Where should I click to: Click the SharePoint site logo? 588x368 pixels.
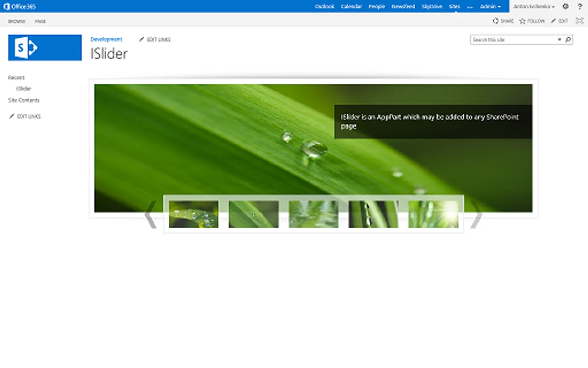pyautogui.click(x=45, y=47)
